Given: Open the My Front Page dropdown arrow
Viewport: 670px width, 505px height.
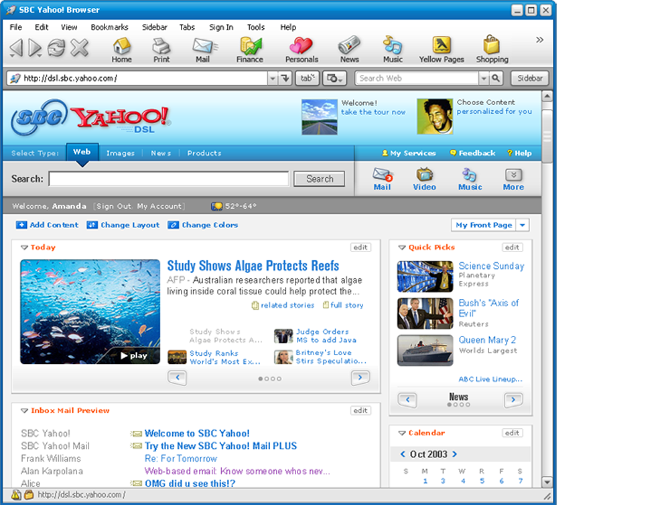Looking at the screenshot, I should [x=523, y=225].
